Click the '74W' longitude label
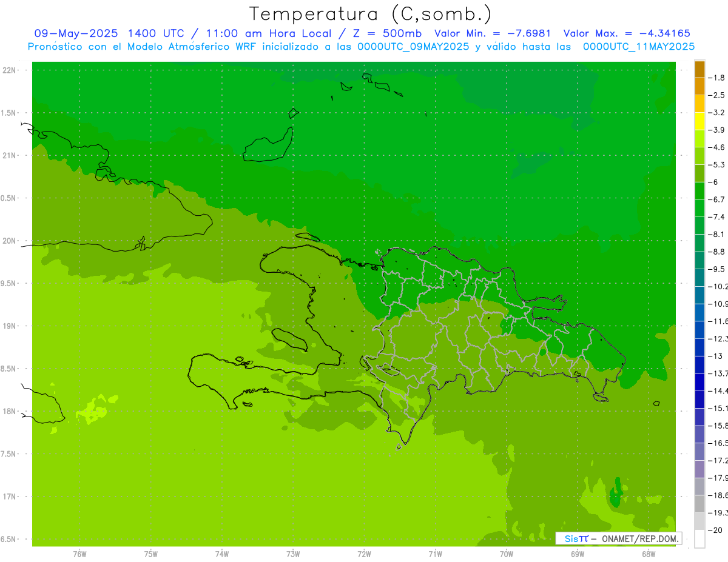 (222, 554)
